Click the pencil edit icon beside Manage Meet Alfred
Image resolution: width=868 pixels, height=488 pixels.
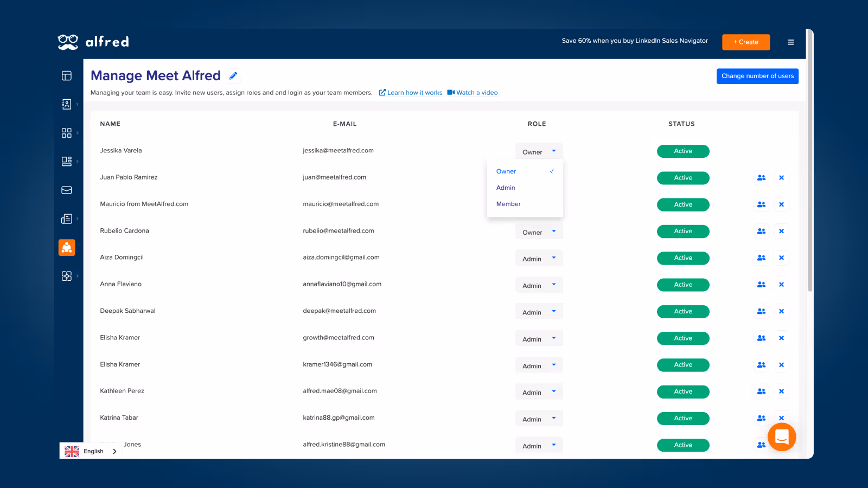coord(233,76)
